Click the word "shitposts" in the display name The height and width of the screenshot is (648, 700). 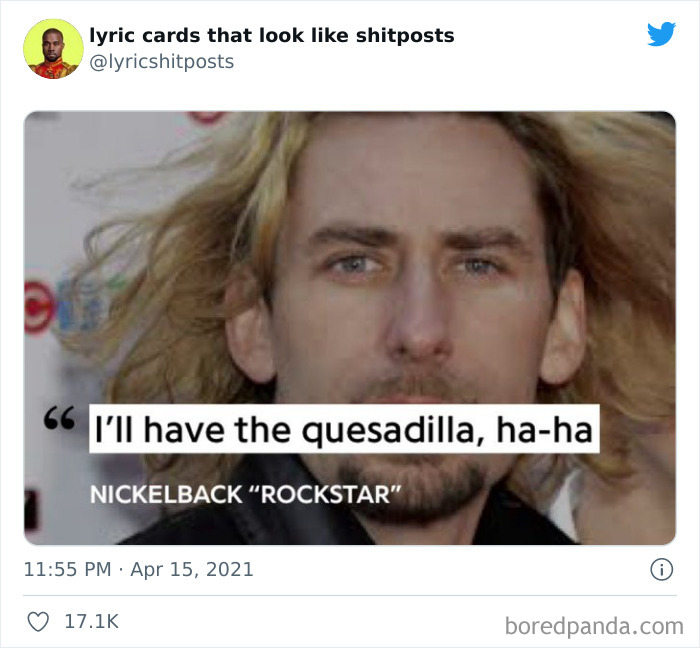point(405,36)
